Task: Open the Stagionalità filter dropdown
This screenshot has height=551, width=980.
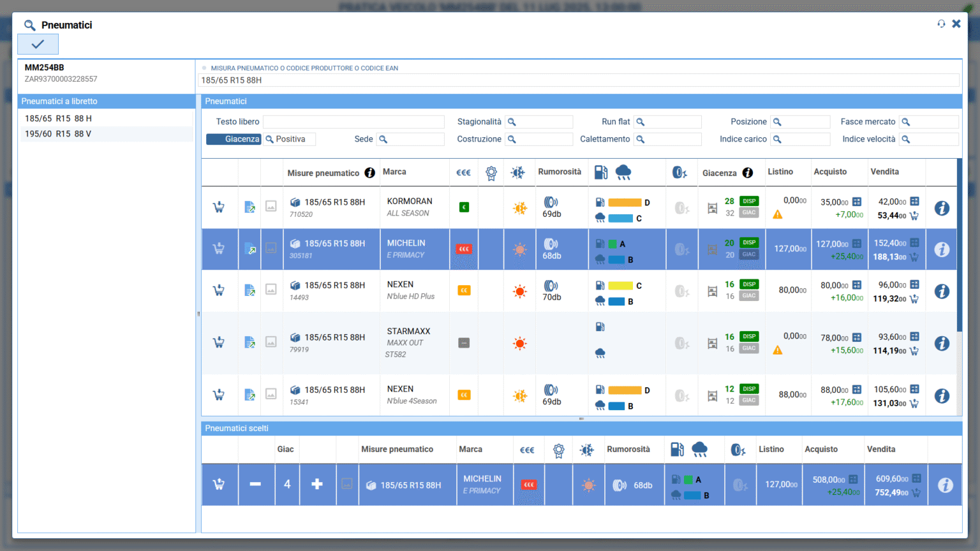Action: point(540,122)
